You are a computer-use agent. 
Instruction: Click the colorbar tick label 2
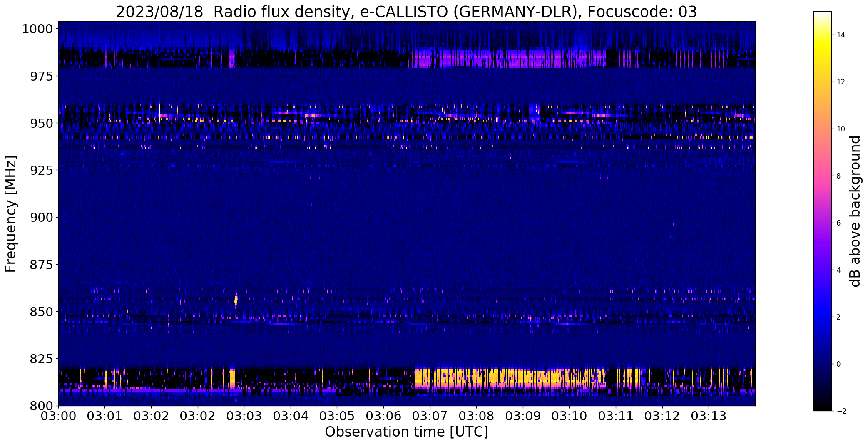pos(838,317)
